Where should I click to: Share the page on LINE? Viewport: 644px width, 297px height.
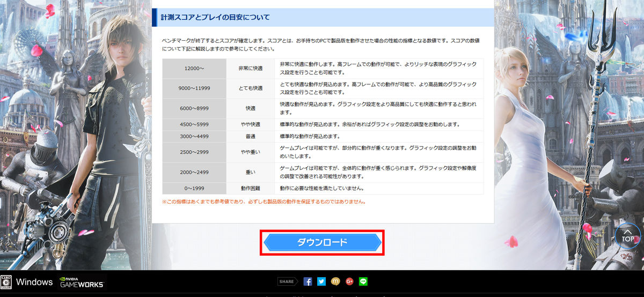pos(363,281)
